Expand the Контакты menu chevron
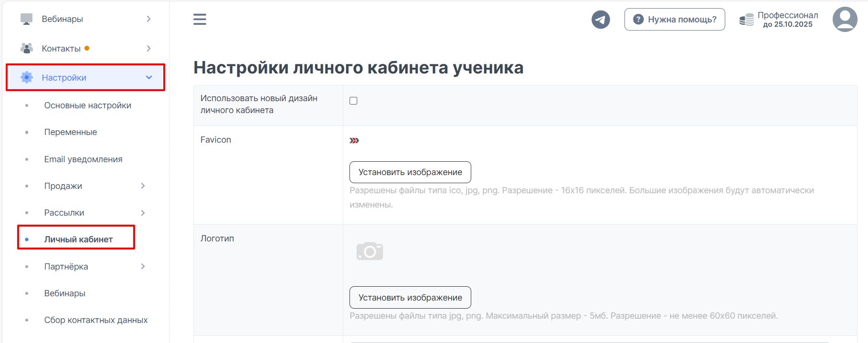The image size is (868, 343). 148,48
